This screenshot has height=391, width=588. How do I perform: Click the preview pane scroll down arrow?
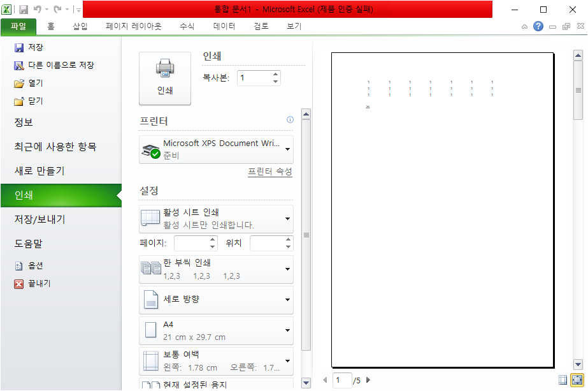pyautogui.click(x=578, y=364)
